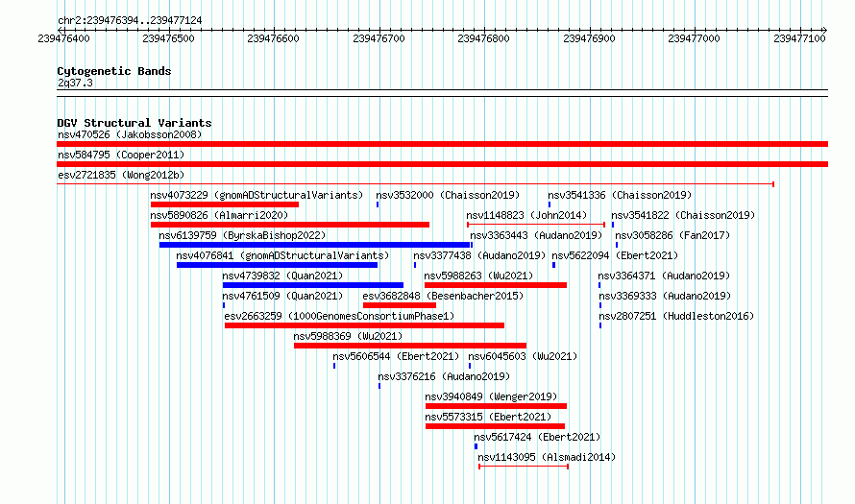The image size is (855, 504).
Task: Click the thin red line of nsv1143095
Action: click(524, 467)
